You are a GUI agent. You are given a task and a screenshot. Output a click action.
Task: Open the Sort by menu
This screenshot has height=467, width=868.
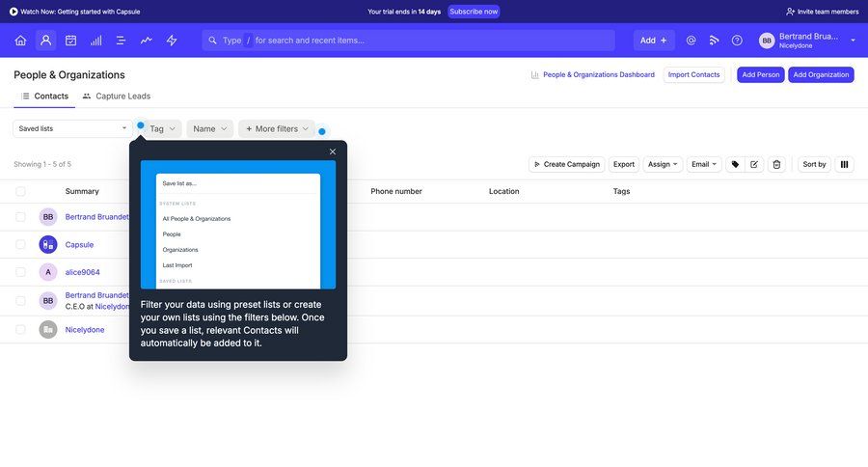(814, 165)
